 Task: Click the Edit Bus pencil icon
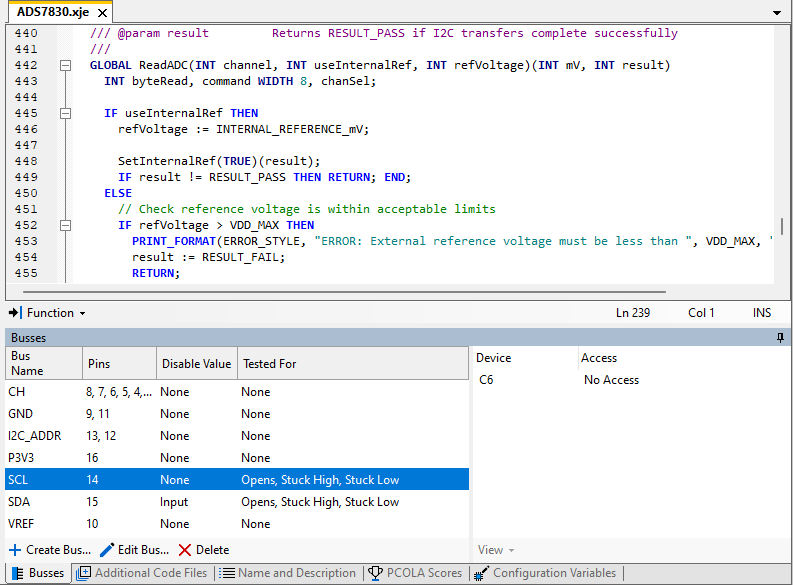pyautogui.click(x=107, y=550)
